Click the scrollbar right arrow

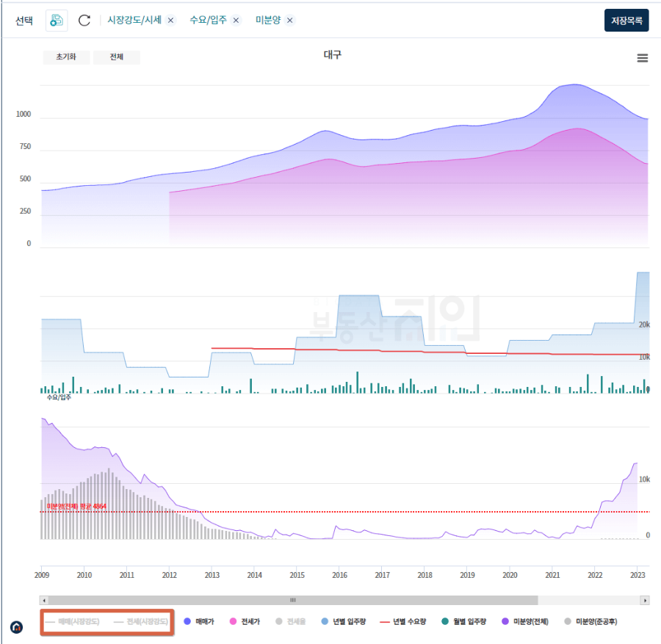pos(645,600)
